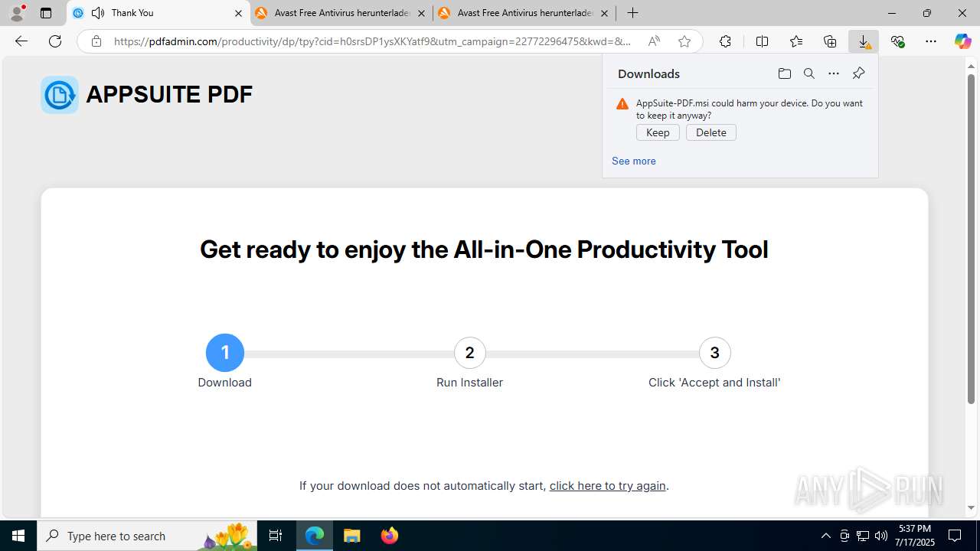Open the Favorites list icon
The height and width of the screenshot is (551, 980).
click(x=796, y=41)
